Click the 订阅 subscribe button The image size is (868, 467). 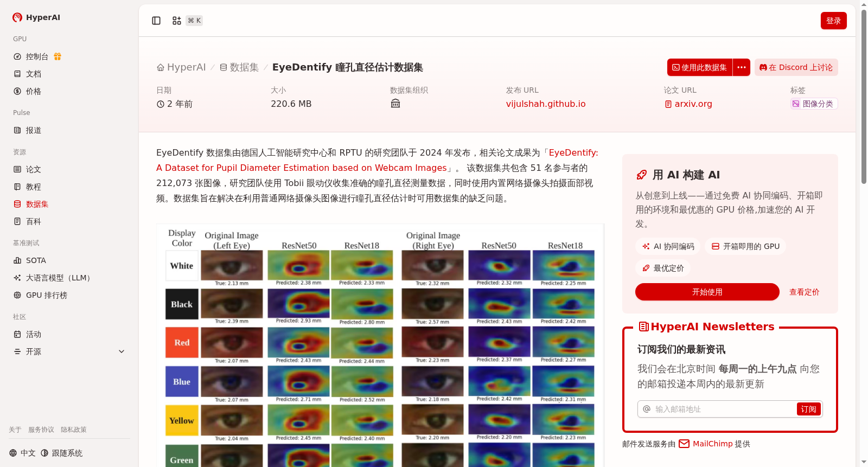pyautogui.click(x=808, y=409)
